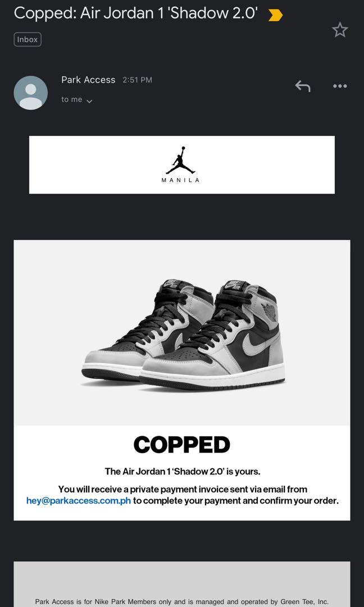Tap the MANILA text under the logo

181,180
